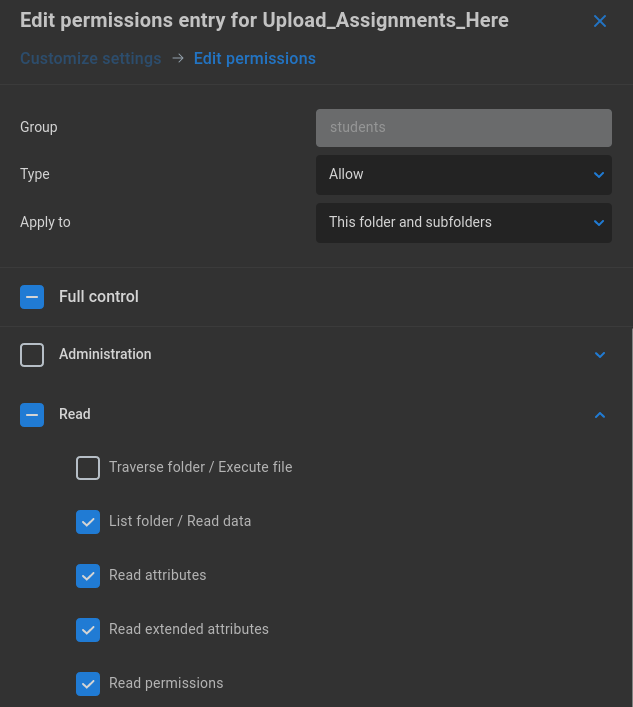This screenshot has width=633, height=707.
Task: Uncheck the Read permissions checkbox
Action: pyautogui.click(x=88, y=684)
